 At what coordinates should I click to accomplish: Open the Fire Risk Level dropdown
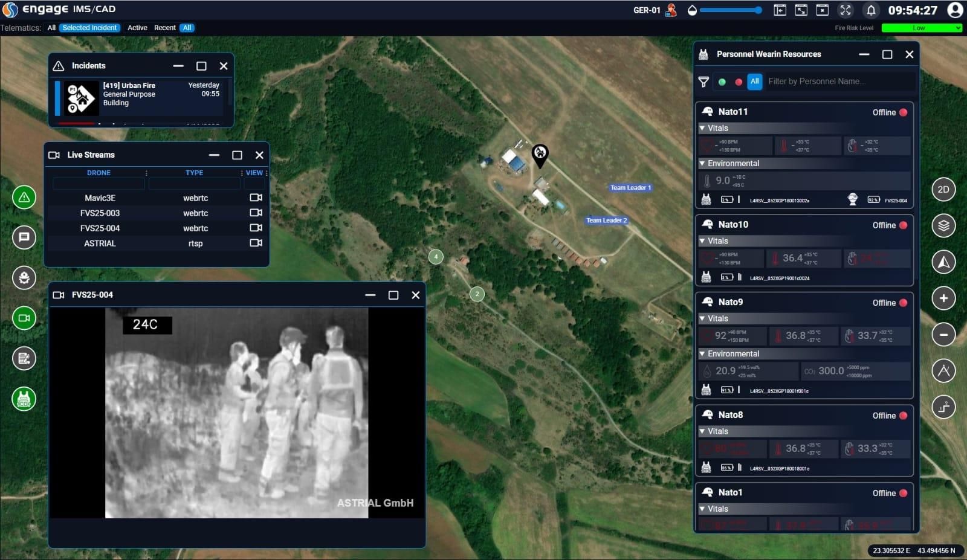[921, 28]
